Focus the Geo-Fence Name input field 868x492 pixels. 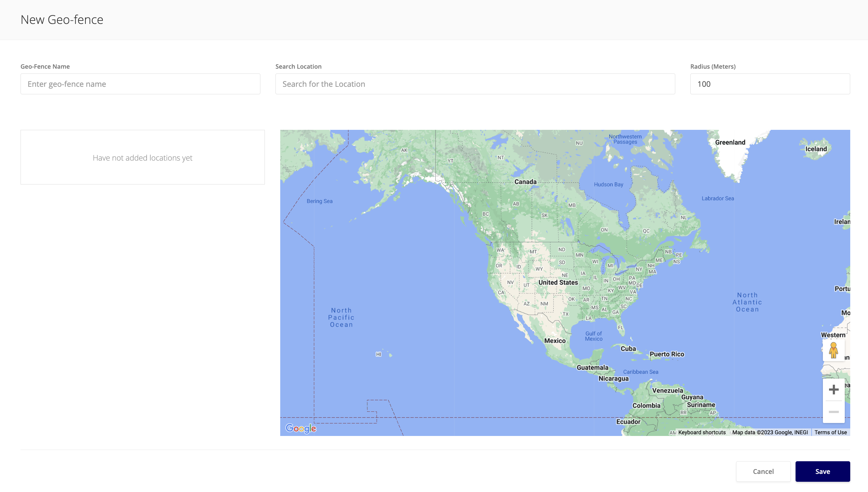point(140,84)
